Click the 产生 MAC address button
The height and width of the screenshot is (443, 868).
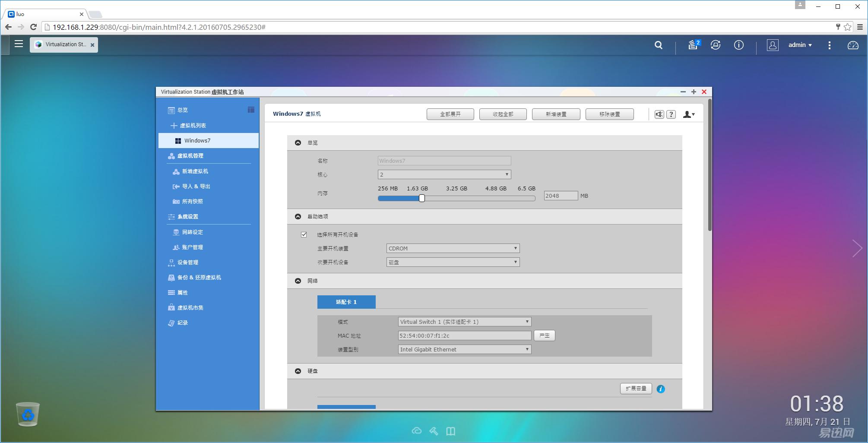(544, 336)
